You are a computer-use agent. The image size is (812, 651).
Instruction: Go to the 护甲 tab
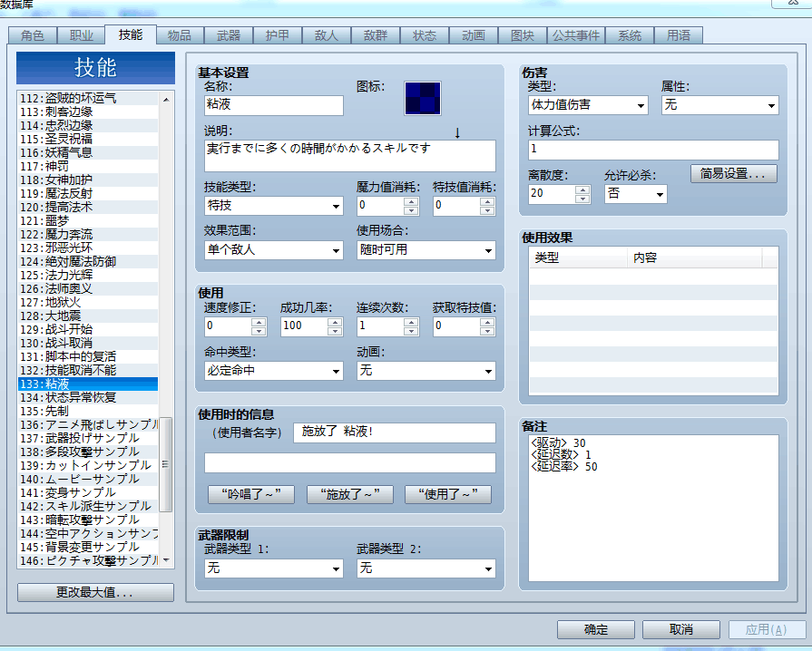click(x=277, y=35)
